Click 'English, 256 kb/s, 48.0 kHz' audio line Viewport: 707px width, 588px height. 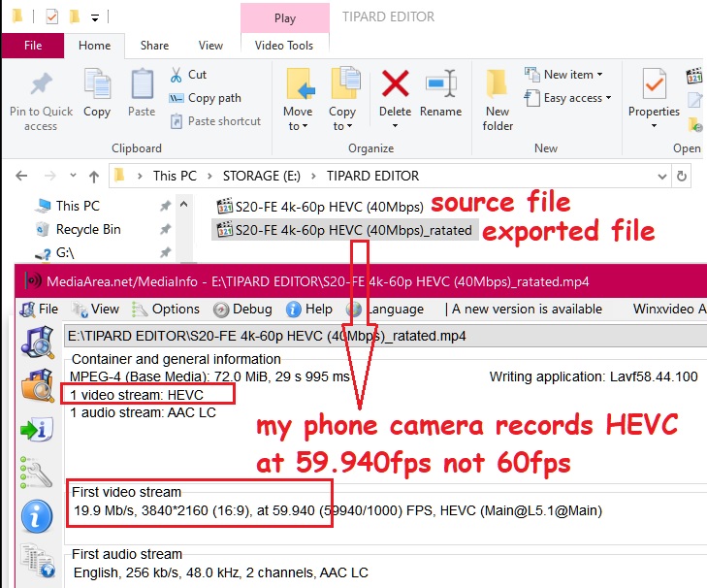coord(221,573)
